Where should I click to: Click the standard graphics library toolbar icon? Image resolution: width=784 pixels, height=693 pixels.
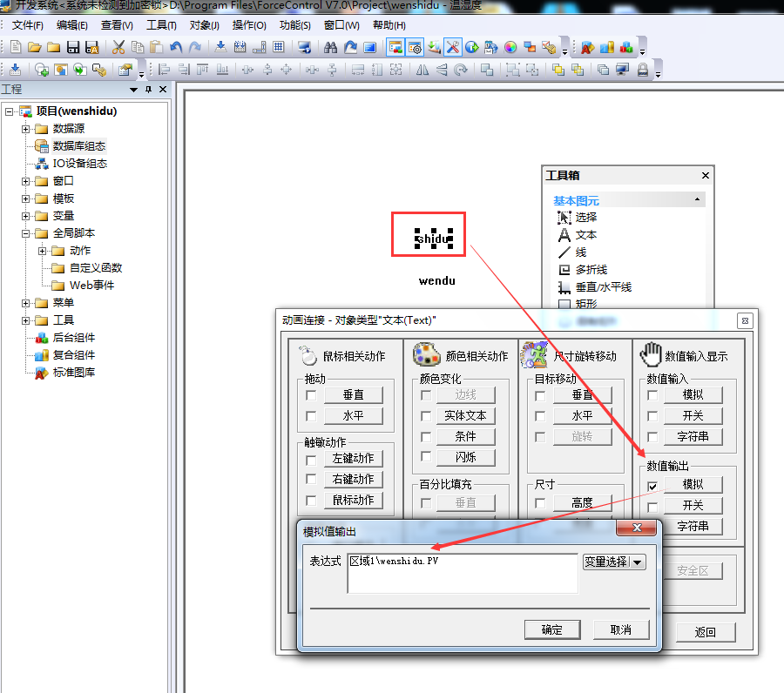coord(588,48)
